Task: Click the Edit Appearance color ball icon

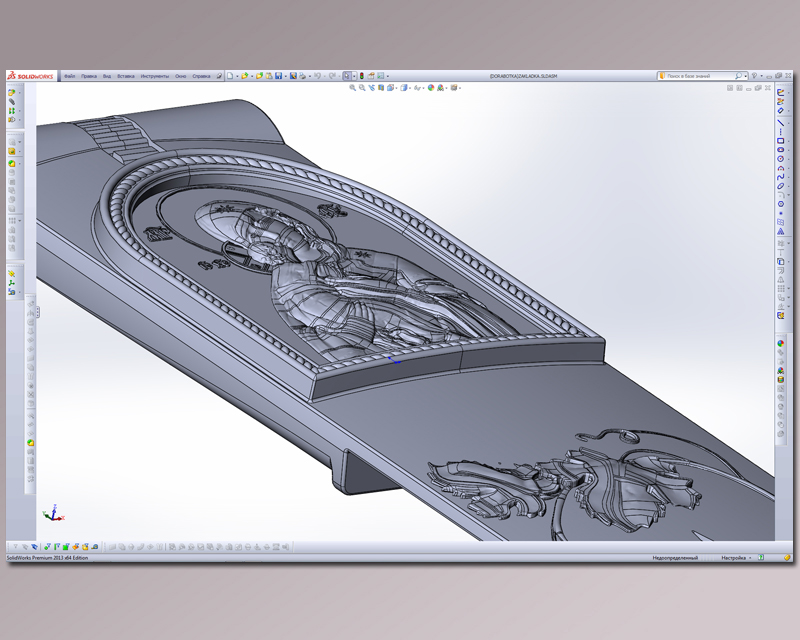Action: click(x=431, y=88)
